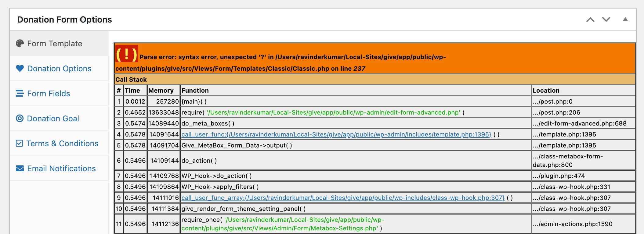
Task: Click the 0.4652 time value
Action: coord(135,112)
